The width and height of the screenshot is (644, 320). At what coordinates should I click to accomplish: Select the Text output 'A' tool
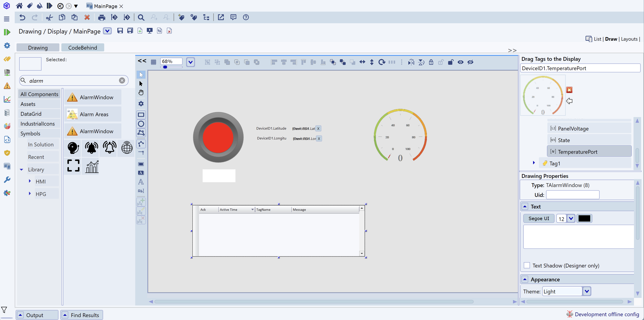point(141,182)
